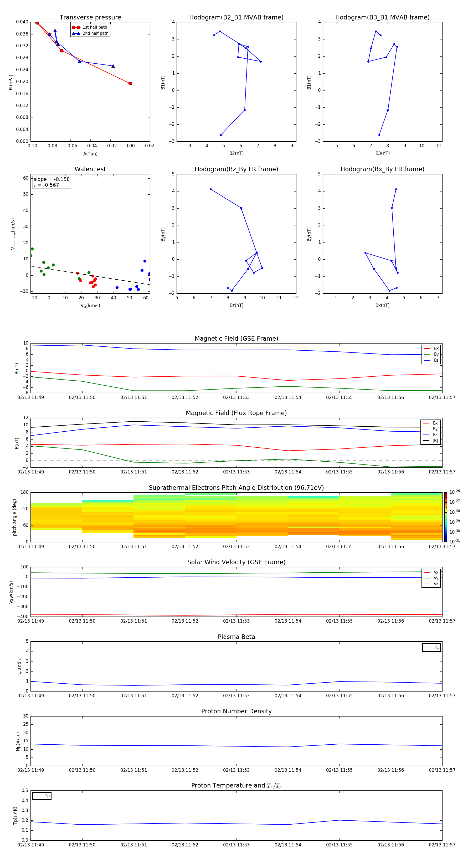
Task: Click the 'Plasma Beta' title
Action: tap(236, 637)
